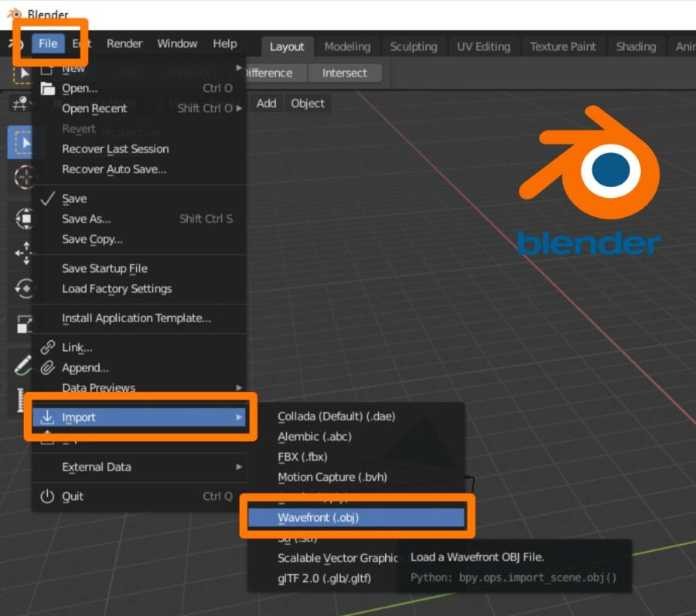Viewport: 696px width, 616px height.
Task: Click the Intersect button
Action: (345, 73)
